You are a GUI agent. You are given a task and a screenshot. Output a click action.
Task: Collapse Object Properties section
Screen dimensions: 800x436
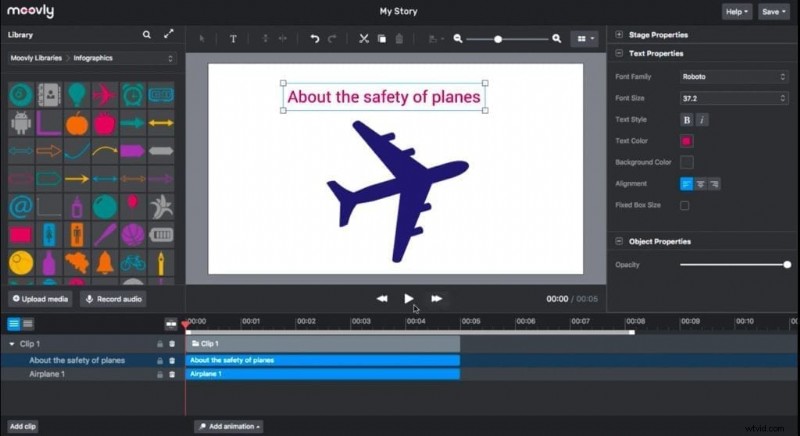[x=619, y=241]
